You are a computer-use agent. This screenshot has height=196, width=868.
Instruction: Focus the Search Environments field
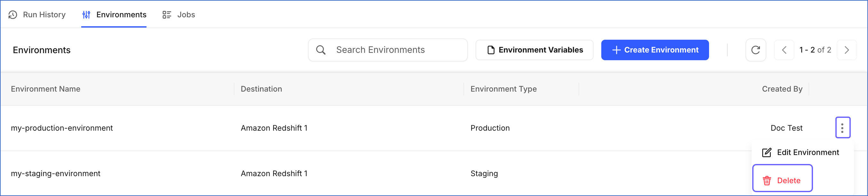point(388,50)
